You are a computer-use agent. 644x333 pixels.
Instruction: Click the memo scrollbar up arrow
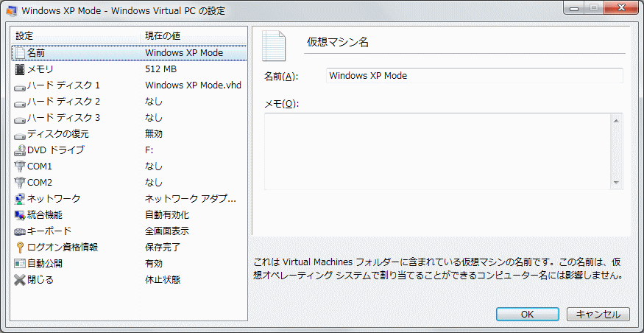(x=616, y=120)
